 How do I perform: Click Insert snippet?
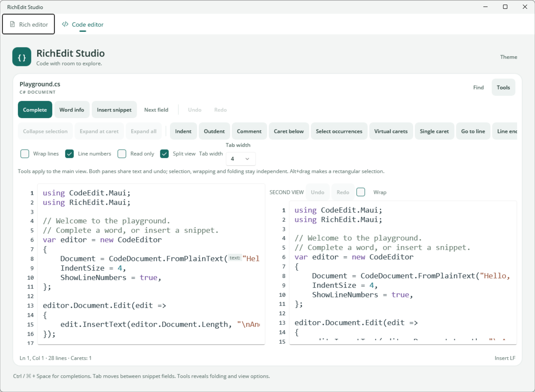point(114,110)
